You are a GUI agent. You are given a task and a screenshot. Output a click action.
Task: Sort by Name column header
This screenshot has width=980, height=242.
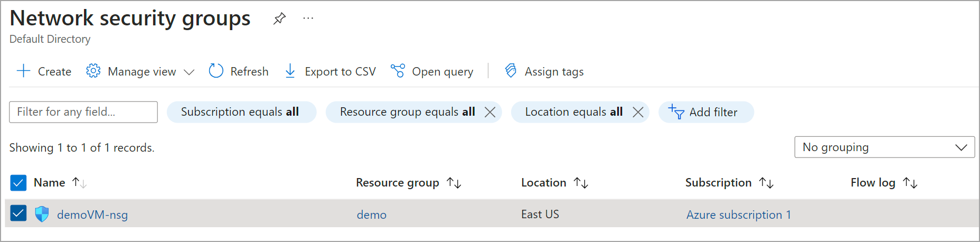[x=49, y=183]
